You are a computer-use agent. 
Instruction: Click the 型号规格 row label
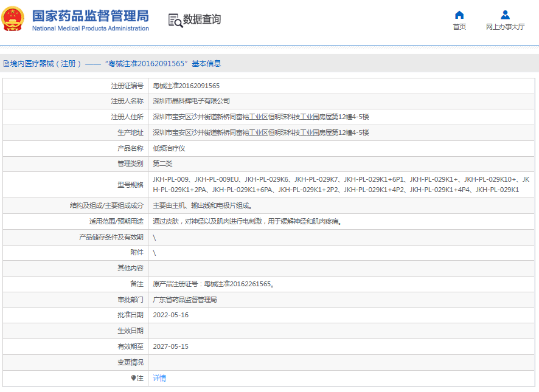(x=130, y=185)
